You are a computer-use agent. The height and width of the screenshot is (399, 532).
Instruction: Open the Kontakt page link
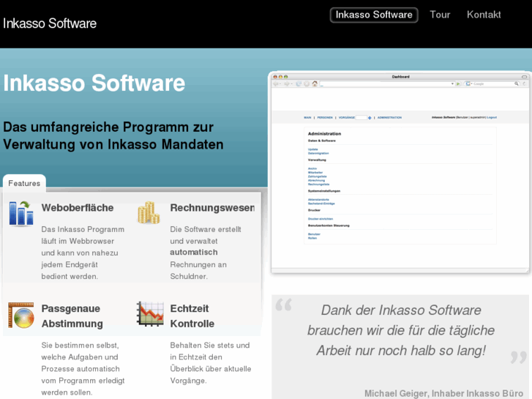[x=484, y=15]
